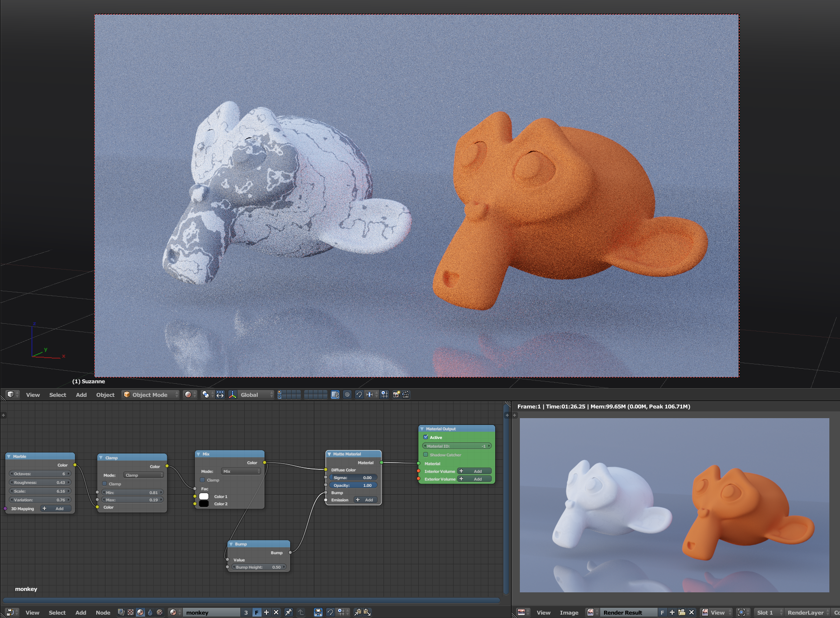Image resolution: width=840 pixels, height=618 pixels.
Task: Toggle fake user F button next to monkey material
Action: (x=257, y=612)
